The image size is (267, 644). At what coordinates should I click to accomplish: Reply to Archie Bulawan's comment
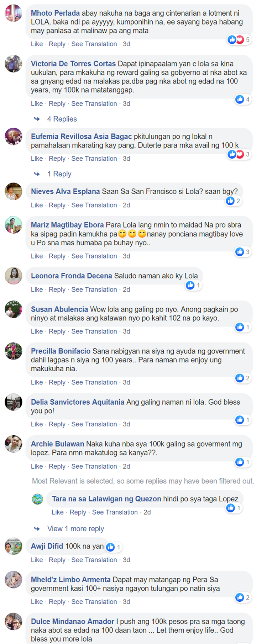click(x=57, y=466)
